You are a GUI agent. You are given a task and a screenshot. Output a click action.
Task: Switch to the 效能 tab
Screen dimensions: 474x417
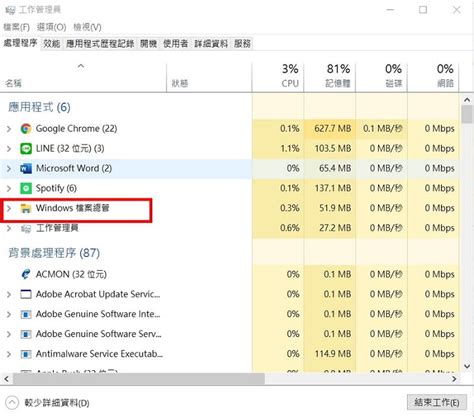[x=52, y=44]
